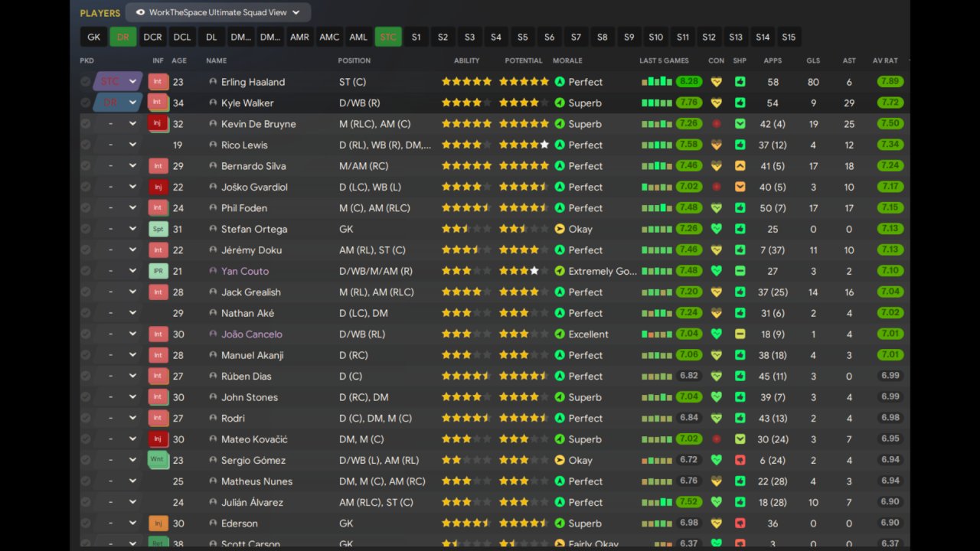980x551 pixels.
Task: Select the AMC position tab
Action: (329, 37)
